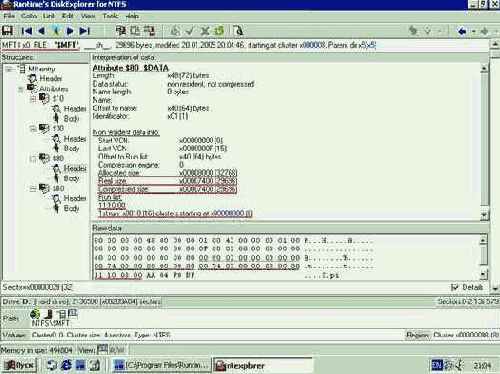500x374 pixels.
Task: Select Header under $30 attribute
Action: pos(75,139)
